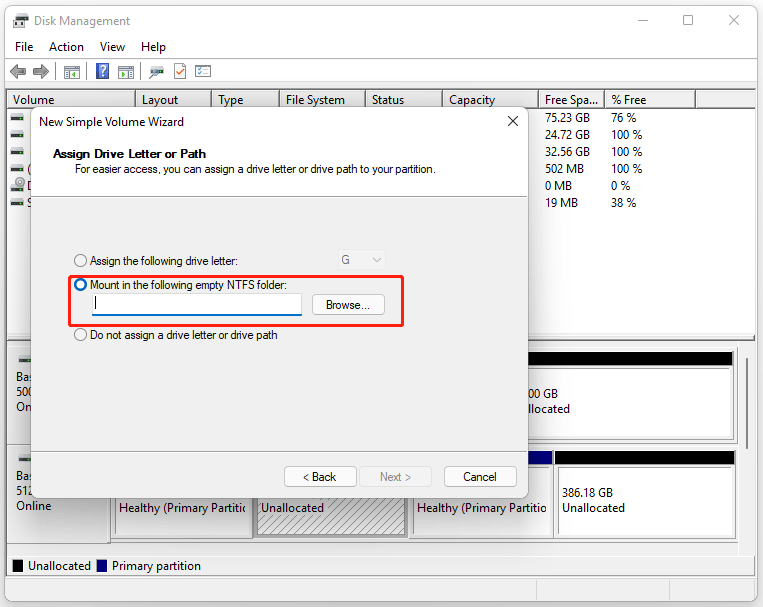Sort by the Type column header
The image size is (763, 607).
pos(246,100)
